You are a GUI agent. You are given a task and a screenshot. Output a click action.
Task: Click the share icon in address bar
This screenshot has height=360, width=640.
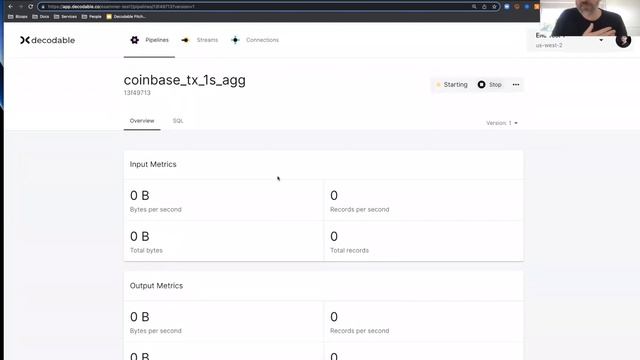[484, 7]
